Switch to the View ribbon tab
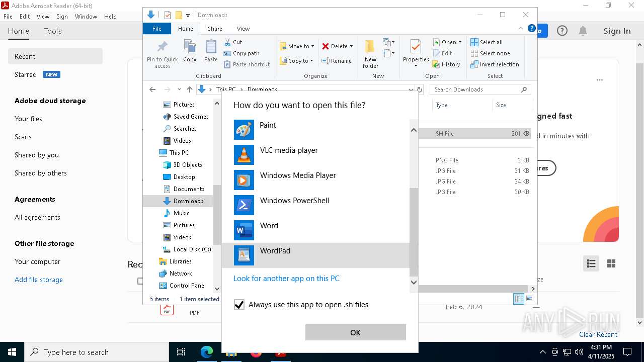 pyautogui.click(x=243, y=29)
